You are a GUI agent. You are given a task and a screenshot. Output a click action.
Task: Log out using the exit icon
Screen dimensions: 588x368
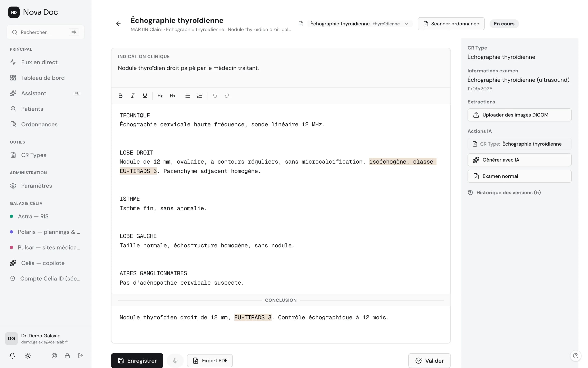pyautogui.click(x=80, y=356)
